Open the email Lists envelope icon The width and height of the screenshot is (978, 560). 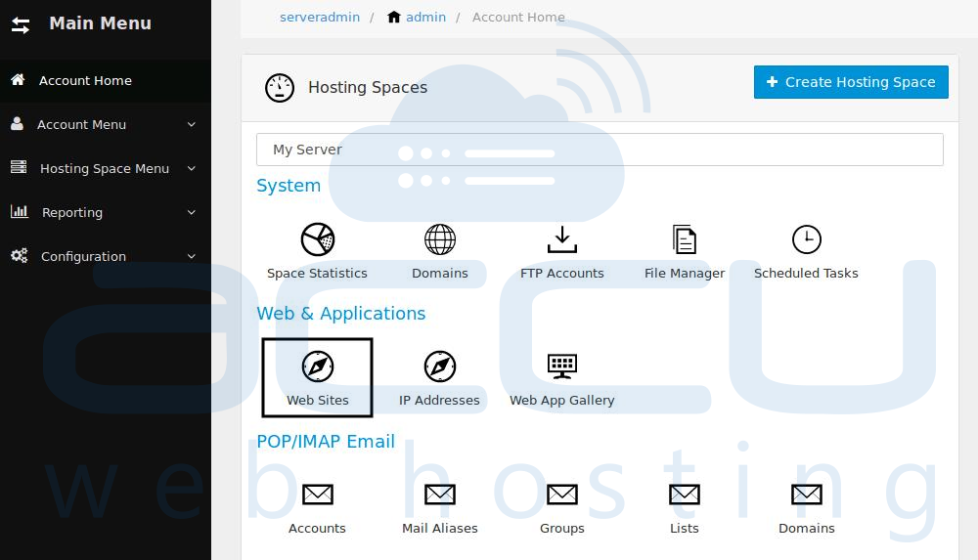click(685, 495)
